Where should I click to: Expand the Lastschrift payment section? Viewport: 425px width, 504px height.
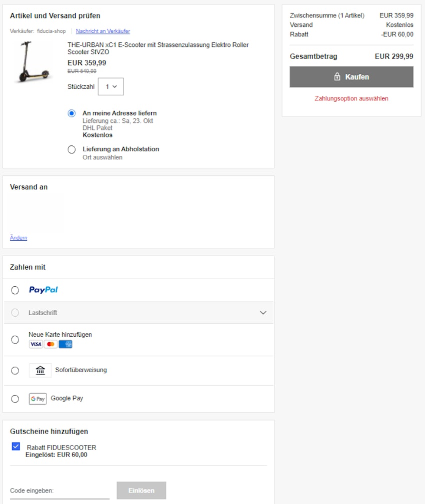263,312
